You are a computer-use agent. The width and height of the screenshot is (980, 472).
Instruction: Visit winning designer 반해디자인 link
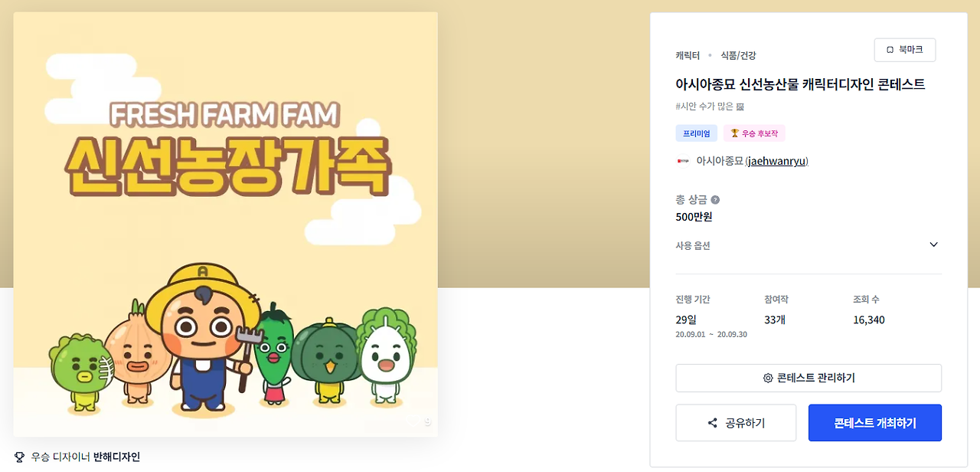pos(116,457)
